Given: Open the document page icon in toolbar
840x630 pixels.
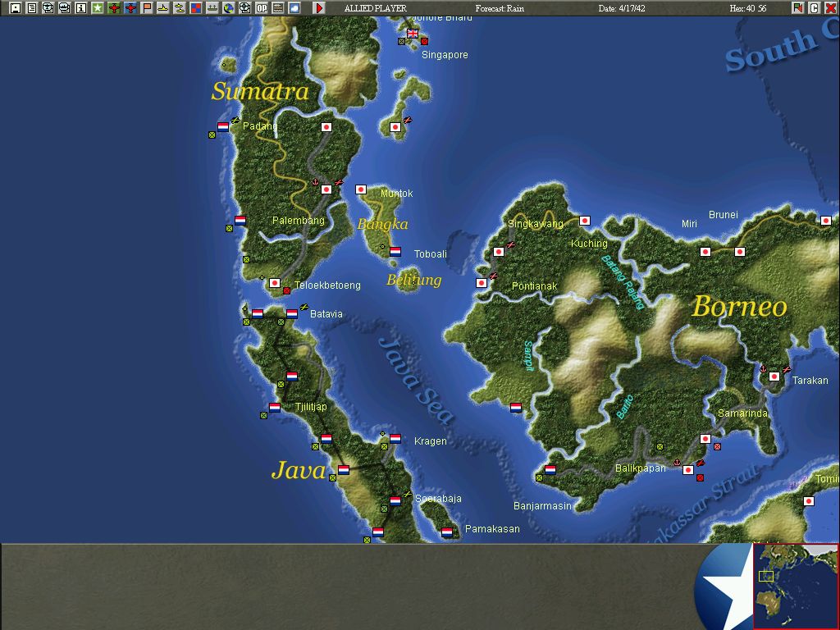Looking at the screenshot, I should coord(32,7).
